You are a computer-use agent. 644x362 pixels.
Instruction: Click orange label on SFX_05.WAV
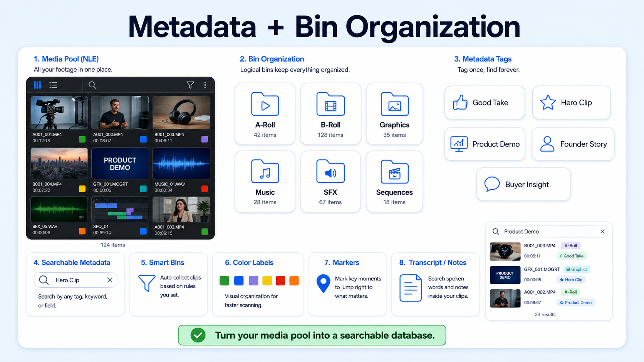pos(82,231)
